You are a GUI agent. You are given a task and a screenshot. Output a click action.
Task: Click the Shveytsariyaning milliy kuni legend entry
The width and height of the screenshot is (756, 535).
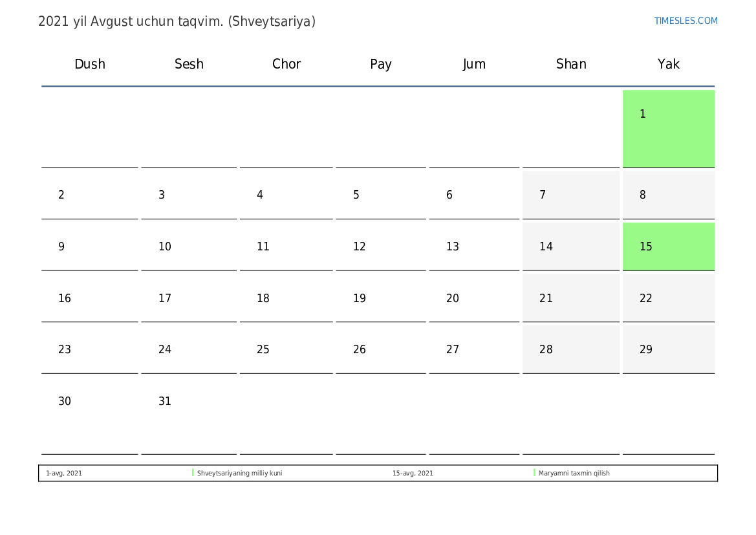(239, 474)
